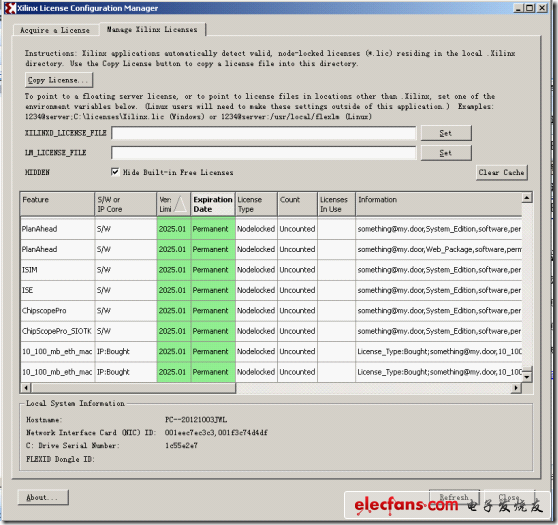Sort table by Expiration Date column
The height and width of the screenshot is (525, 558).
pyautogui.click(x=213, y=204)
